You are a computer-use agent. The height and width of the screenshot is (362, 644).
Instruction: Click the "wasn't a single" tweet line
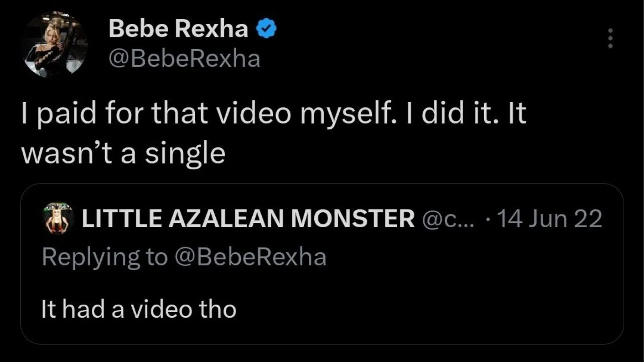tap(123, 153)
